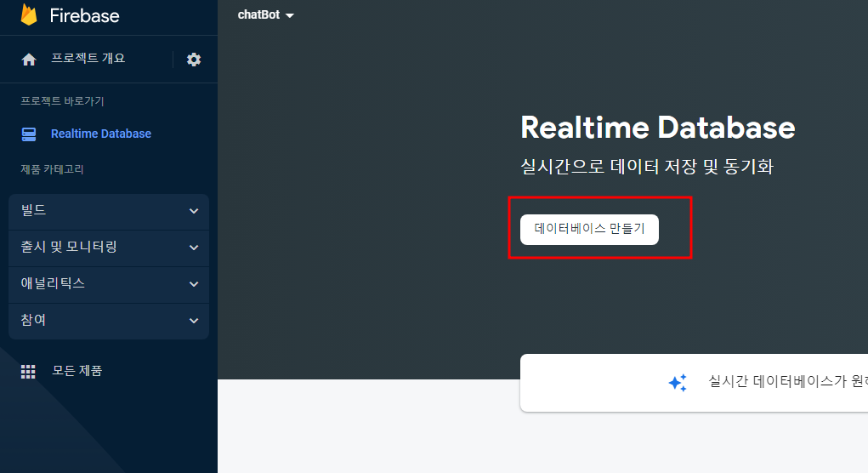Click the Firebase wordmark text
Screen dimensions: 868x473
85,15
